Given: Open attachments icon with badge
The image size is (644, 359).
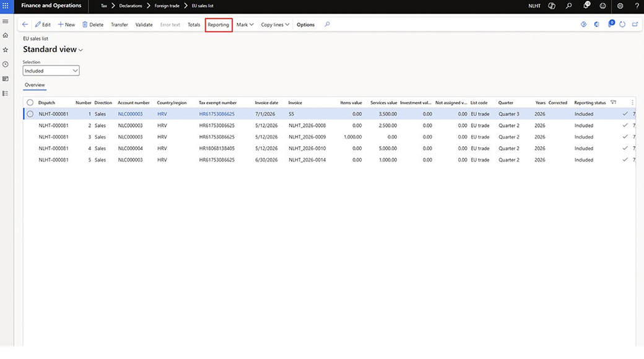Looking at the screenshot, I should click(611, 24).
